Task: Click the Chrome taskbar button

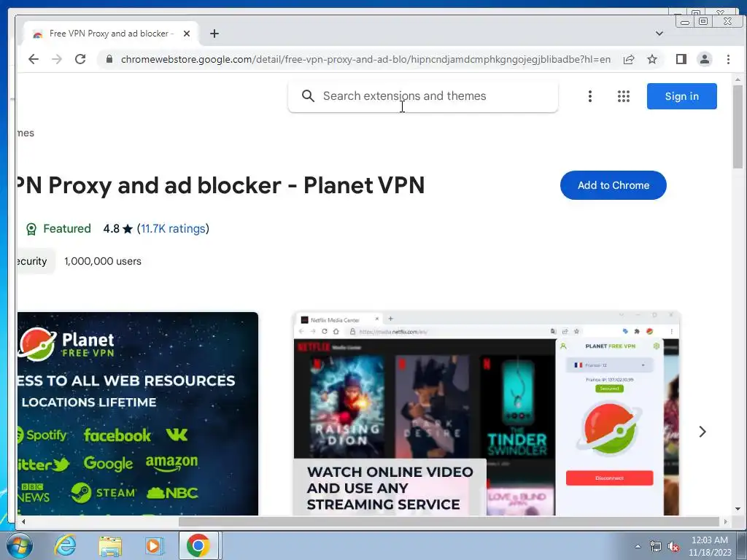Action: (x=198, y=545)
